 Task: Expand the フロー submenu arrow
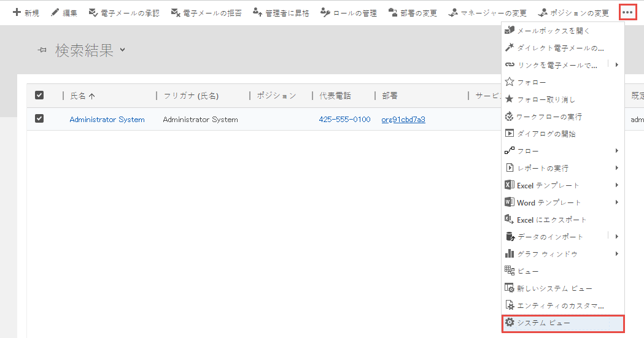[x=616, y=151]
